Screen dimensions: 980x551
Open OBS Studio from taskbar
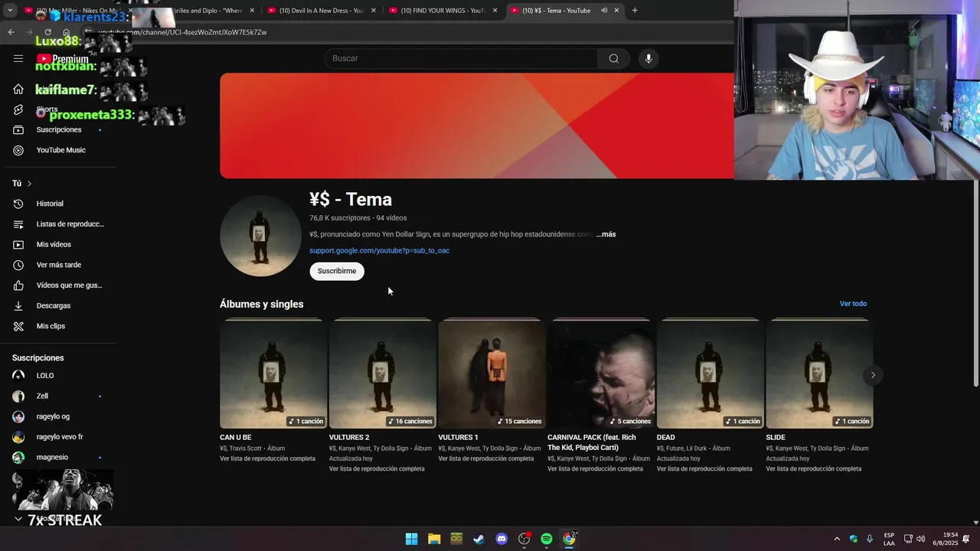click(524, 539)
